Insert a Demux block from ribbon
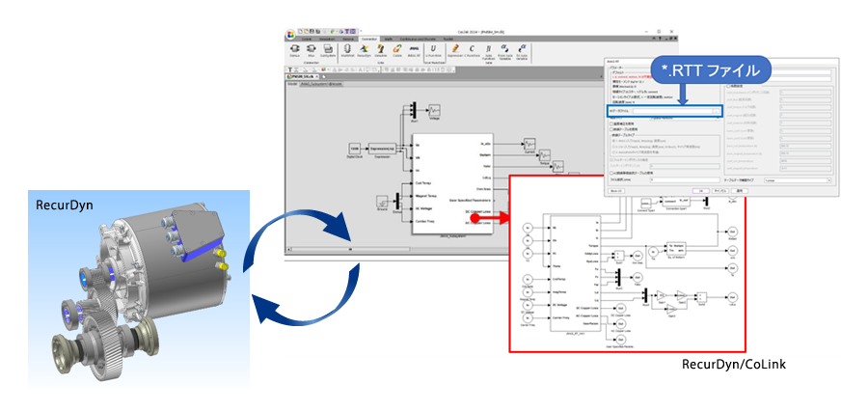Screen dimensions: 868x411 [294, 50]
